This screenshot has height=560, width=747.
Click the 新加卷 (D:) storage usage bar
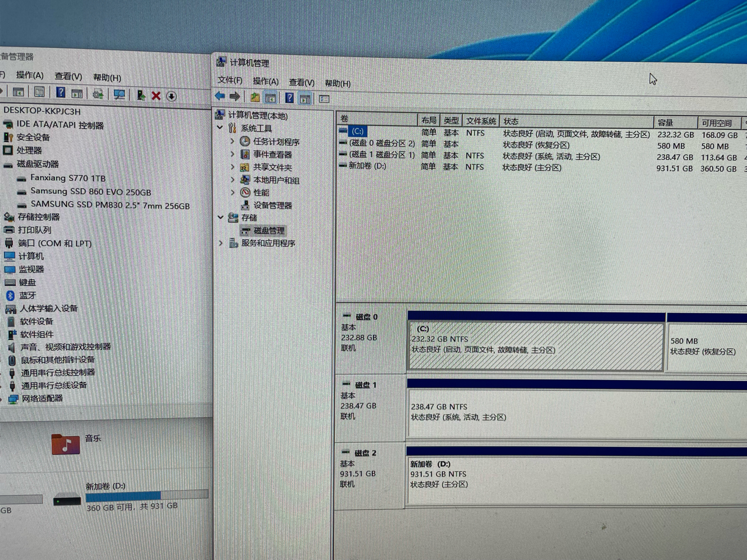(146, 496)
